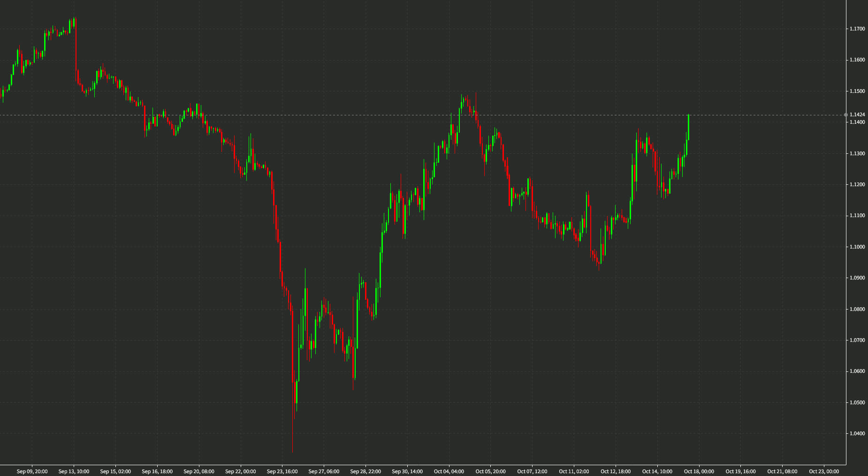Viewport: 868px width, 476px height.
Task: Click the Sep 23, 16:00 time label
Action: tap(282, 471)
